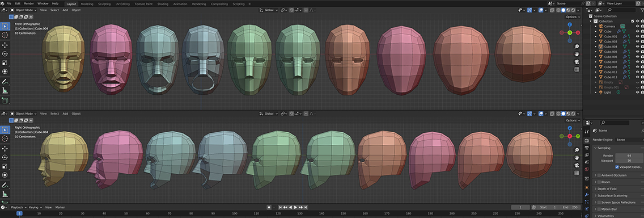Click the Viewport samples value 16
The image size is (644, 218).
(x=629, y=161)
